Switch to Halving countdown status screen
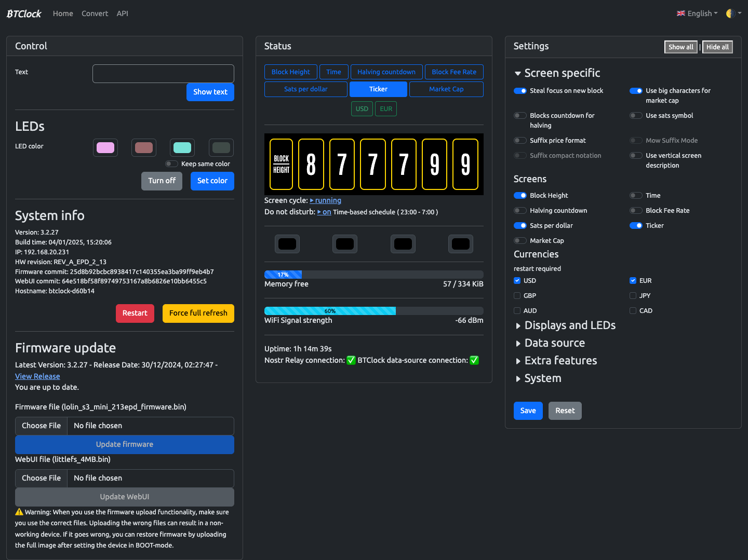Image resolution: width=748 pixels, height=560 pixels. 386,72
